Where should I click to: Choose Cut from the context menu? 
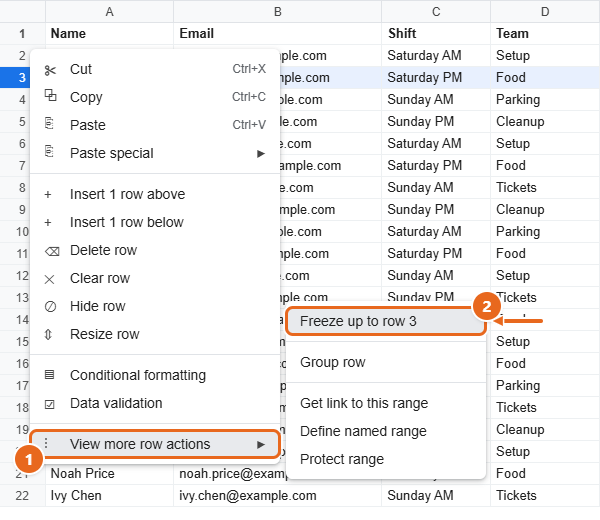point(155,69)
